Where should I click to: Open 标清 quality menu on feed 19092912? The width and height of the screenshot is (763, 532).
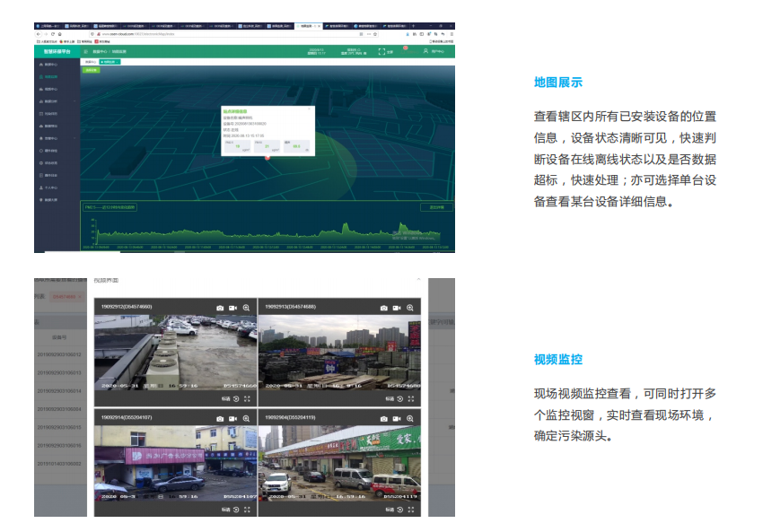click(226, 398)
